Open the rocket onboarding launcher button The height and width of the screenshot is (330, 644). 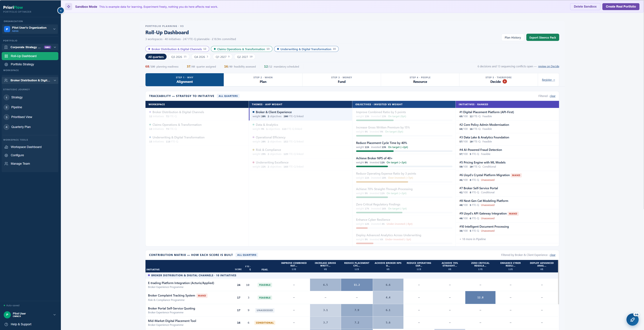point(632,320)
